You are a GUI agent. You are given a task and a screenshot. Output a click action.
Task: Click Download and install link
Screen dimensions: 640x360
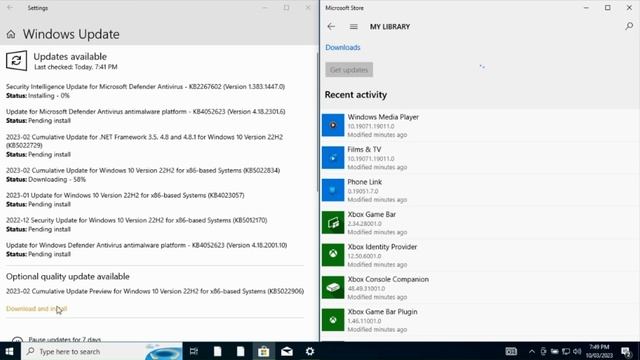(37, 309)
